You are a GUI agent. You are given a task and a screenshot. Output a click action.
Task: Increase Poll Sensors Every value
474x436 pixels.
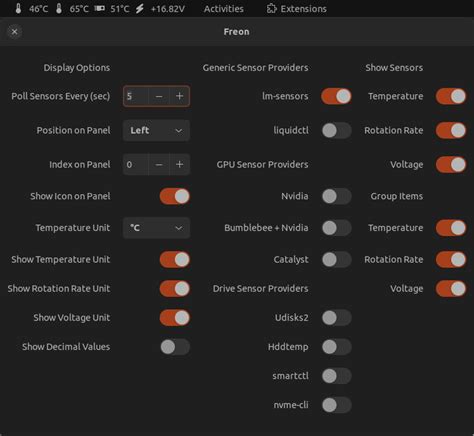point(180,96)
